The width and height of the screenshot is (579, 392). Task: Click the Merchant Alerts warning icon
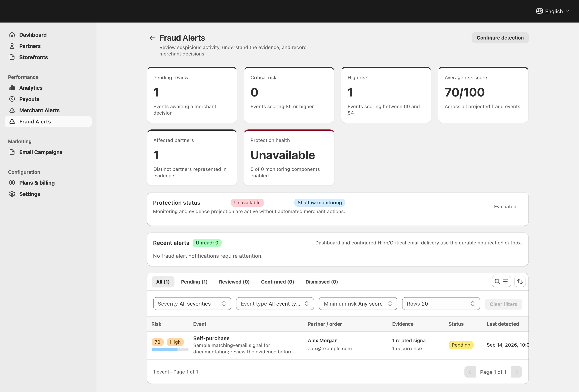12,110
